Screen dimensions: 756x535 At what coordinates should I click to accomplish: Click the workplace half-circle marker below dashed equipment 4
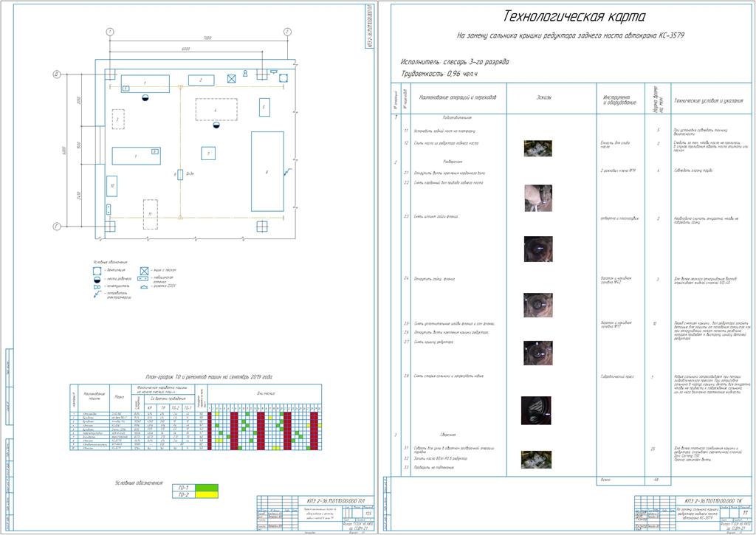(x=216, y=125)
